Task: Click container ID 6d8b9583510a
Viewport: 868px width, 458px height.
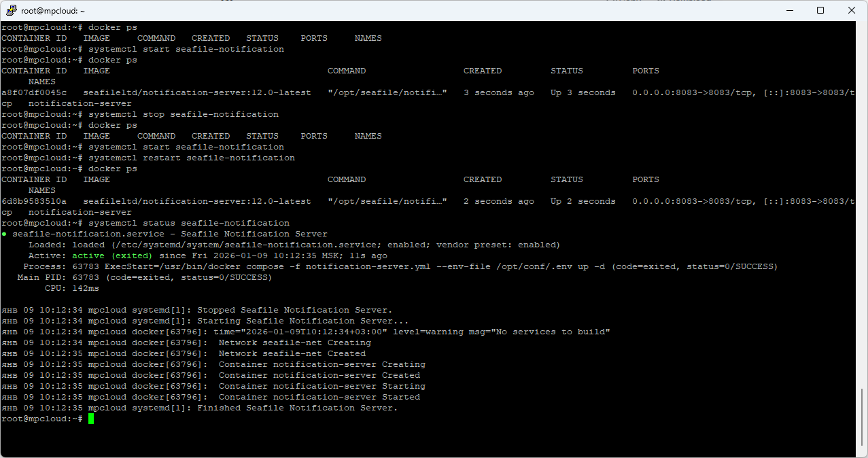Action: pyautogui.click(x=34, y=201)
